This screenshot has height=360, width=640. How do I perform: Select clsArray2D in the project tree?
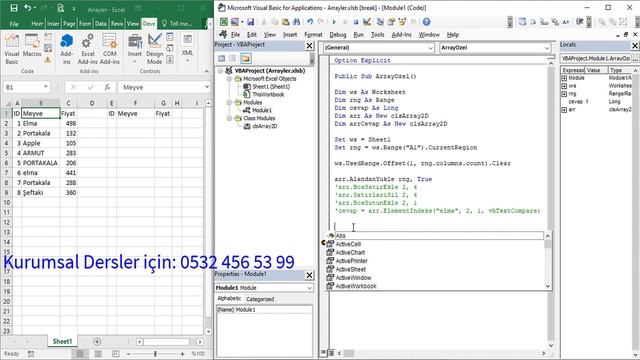(x=264, y=126)
